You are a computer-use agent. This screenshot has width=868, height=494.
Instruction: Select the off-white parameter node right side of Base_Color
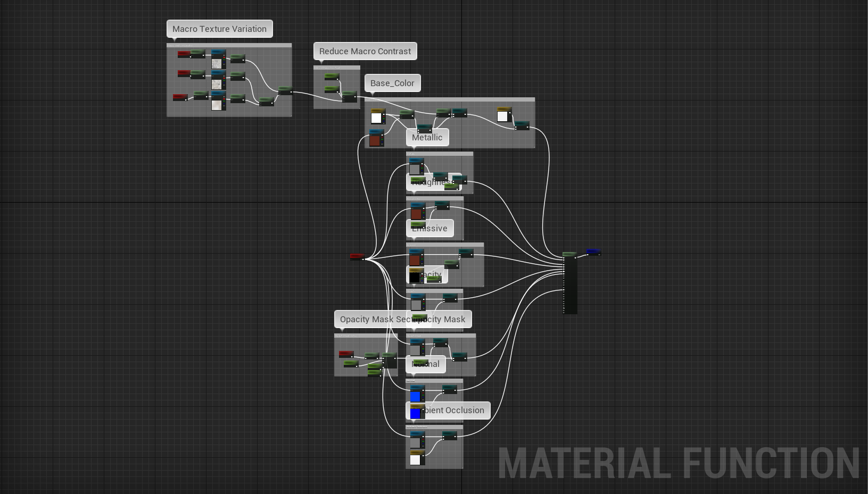tap(504, 114)
